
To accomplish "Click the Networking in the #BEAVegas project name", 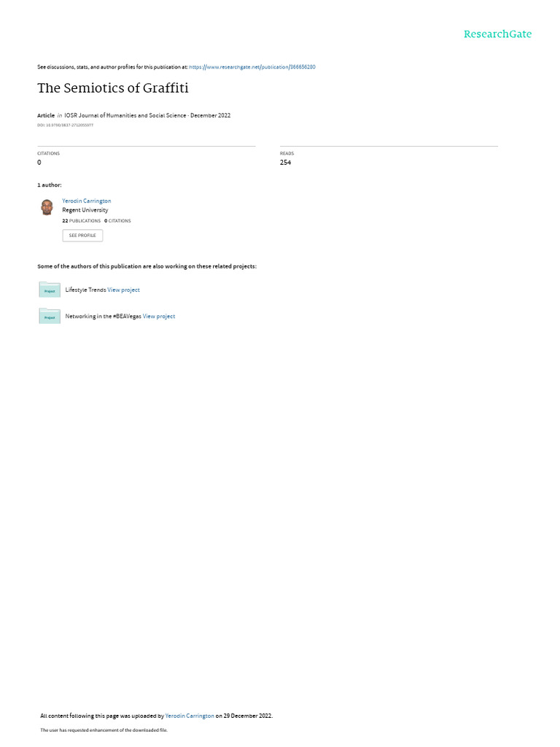I will [104, 317].
